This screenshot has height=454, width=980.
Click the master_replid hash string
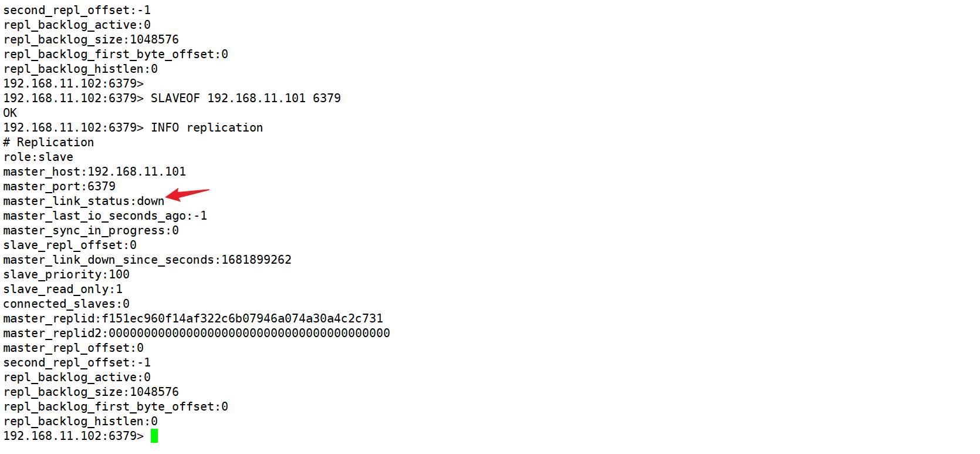coord(242,318)
